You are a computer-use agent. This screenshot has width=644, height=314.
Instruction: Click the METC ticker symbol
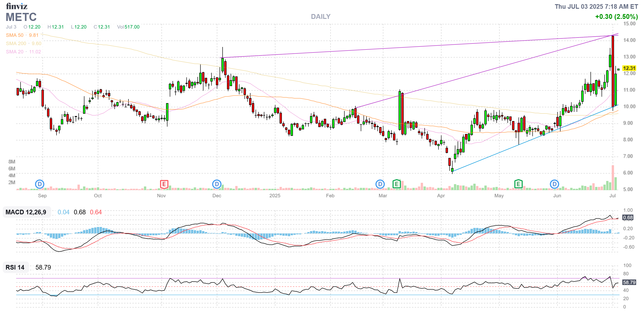21,17
